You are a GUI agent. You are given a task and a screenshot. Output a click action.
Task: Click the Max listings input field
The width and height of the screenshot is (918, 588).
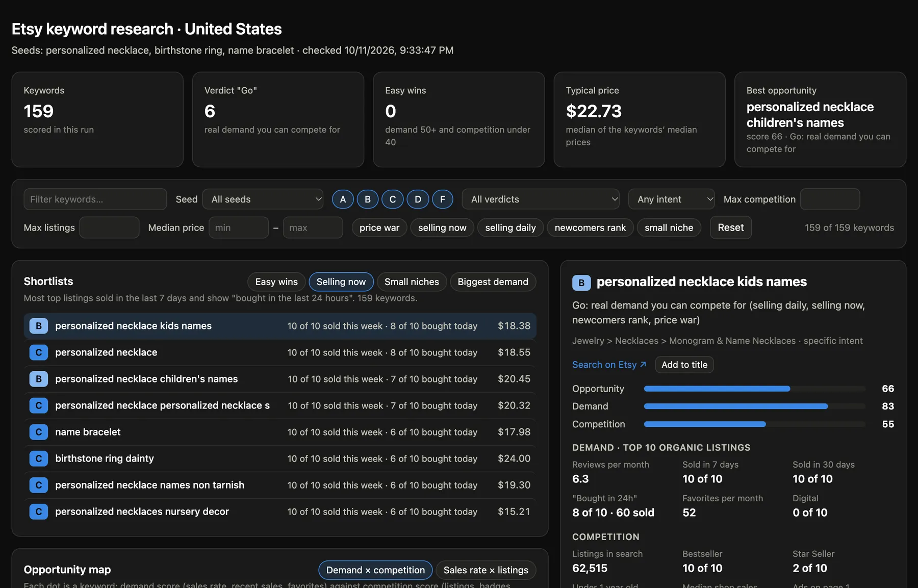click(109, 227)
